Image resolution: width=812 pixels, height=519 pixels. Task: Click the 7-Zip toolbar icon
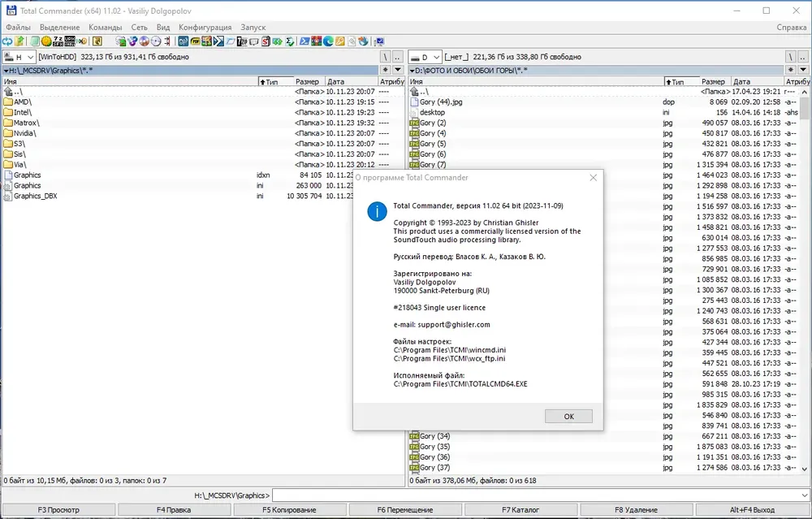tap(242, 41)
